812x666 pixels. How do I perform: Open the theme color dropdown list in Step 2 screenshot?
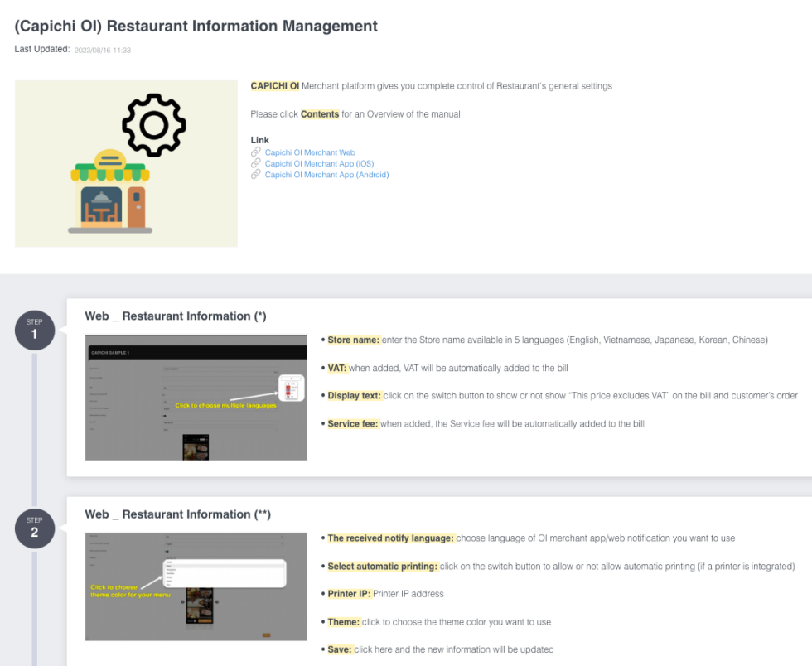click(x=224, y=574)
